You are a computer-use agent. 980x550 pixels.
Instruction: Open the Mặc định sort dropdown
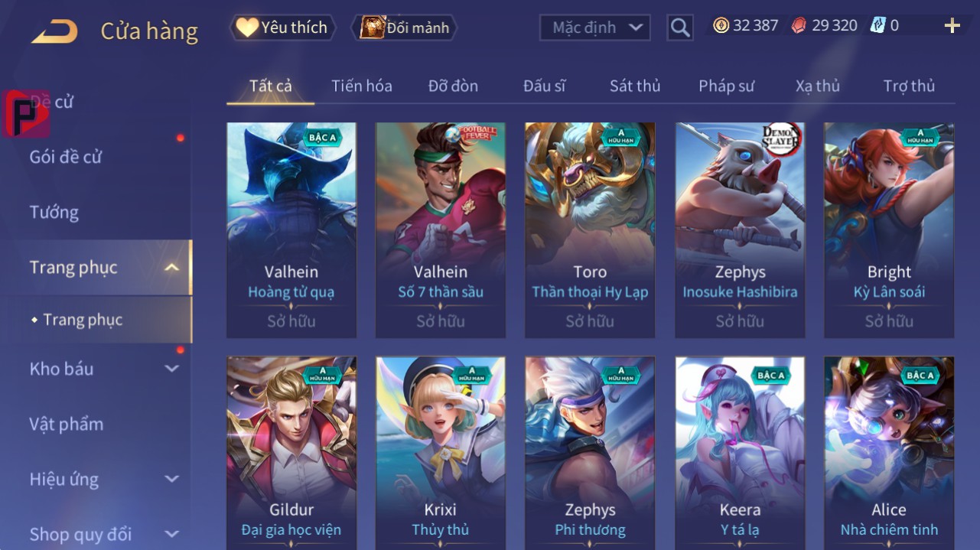coord(595,28)
